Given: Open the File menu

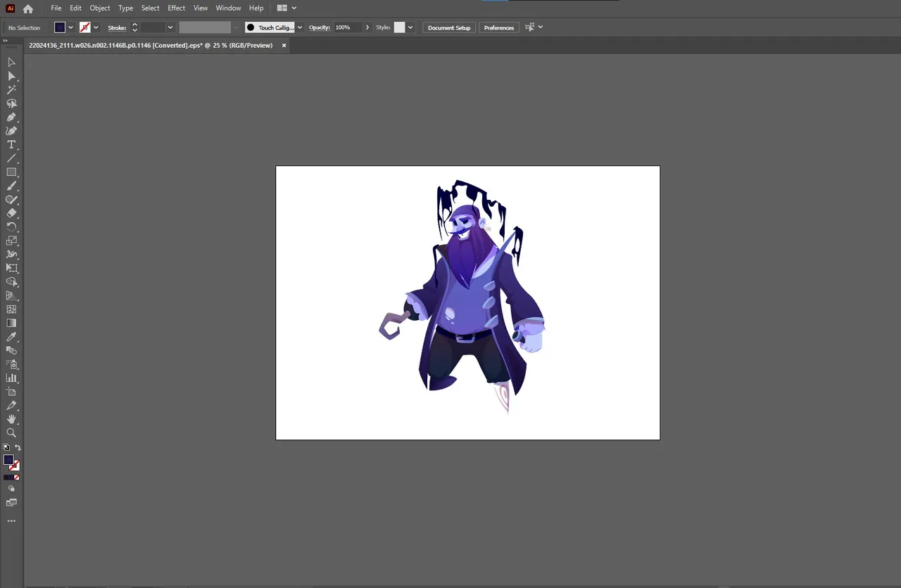Looking at the screenshot, I should [56, 8].
